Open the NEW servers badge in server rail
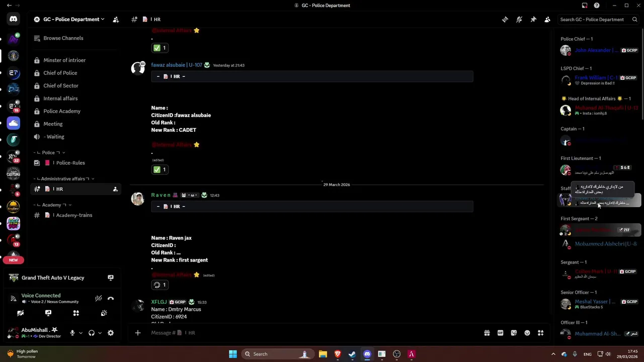The image size is (644, 362). 14,260
